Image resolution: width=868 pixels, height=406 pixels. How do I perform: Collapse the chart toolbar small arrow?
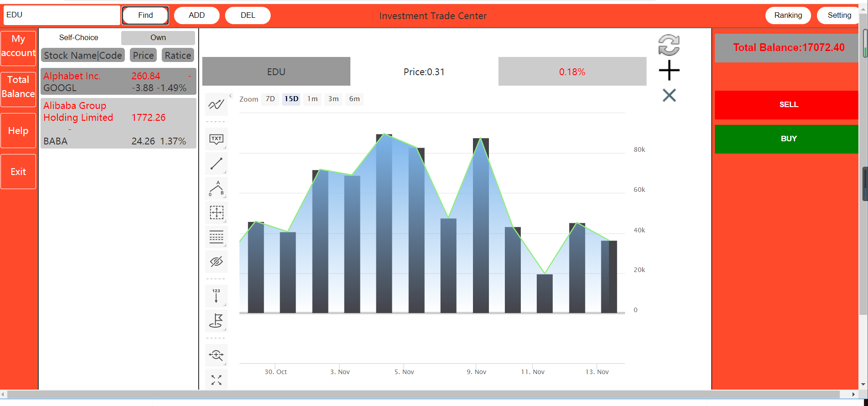pyautogui.click(x=231, y=96)
